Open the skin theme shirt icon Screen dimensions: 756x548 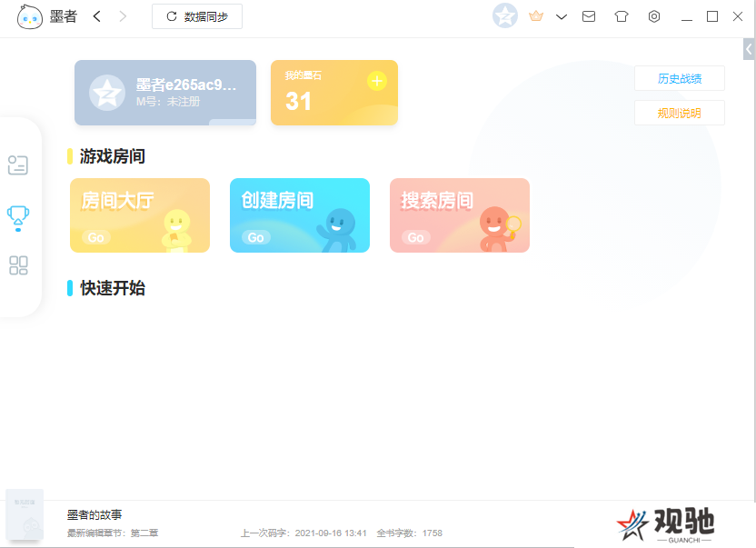[622, 16]
